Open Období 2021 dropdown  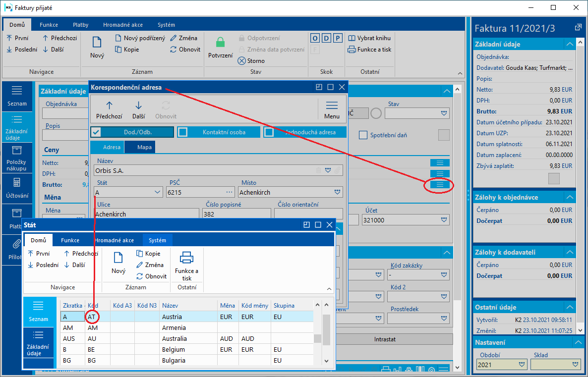522,364
